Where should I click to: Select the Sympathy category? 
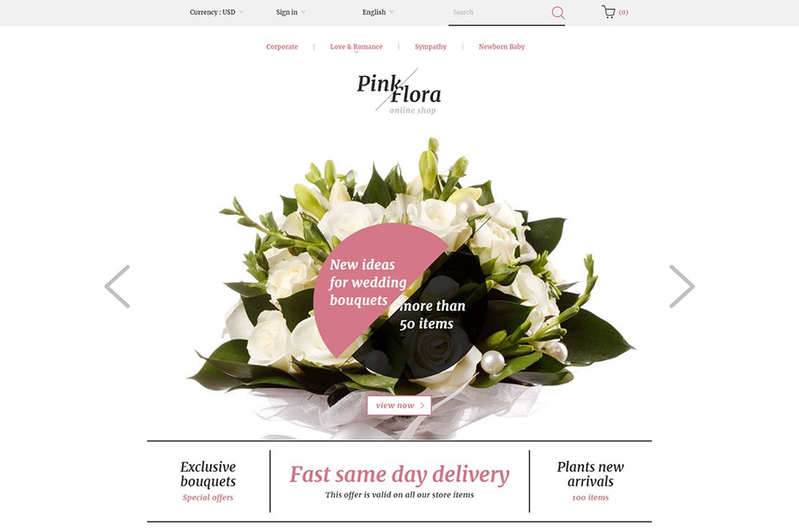(x=431, y=46)
